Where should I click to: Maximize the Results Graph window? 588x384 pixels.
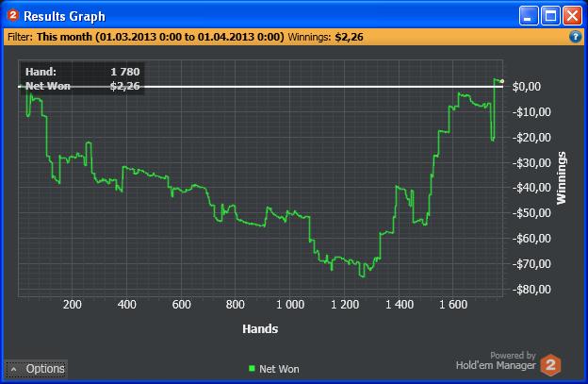[550, 16]
